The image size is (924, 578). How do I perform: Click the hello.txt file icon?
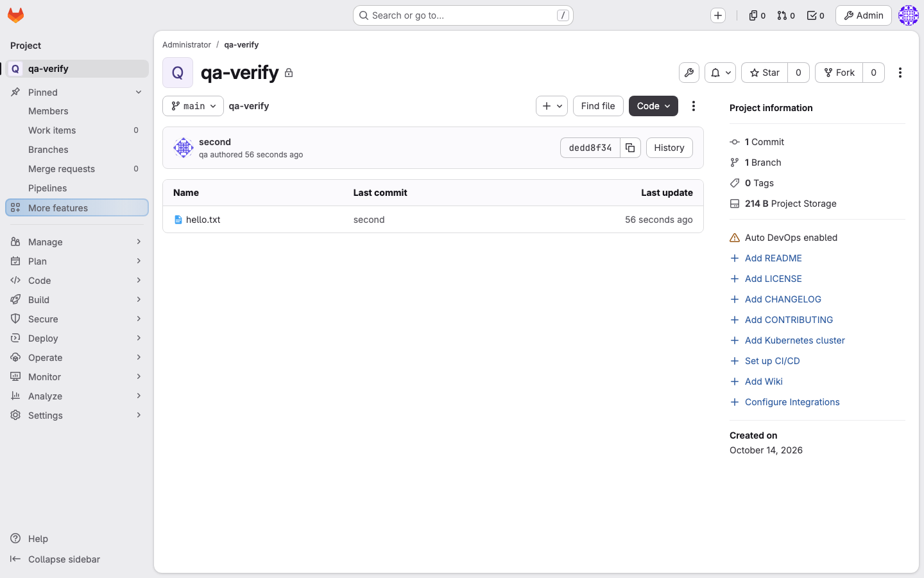(178, 220)
